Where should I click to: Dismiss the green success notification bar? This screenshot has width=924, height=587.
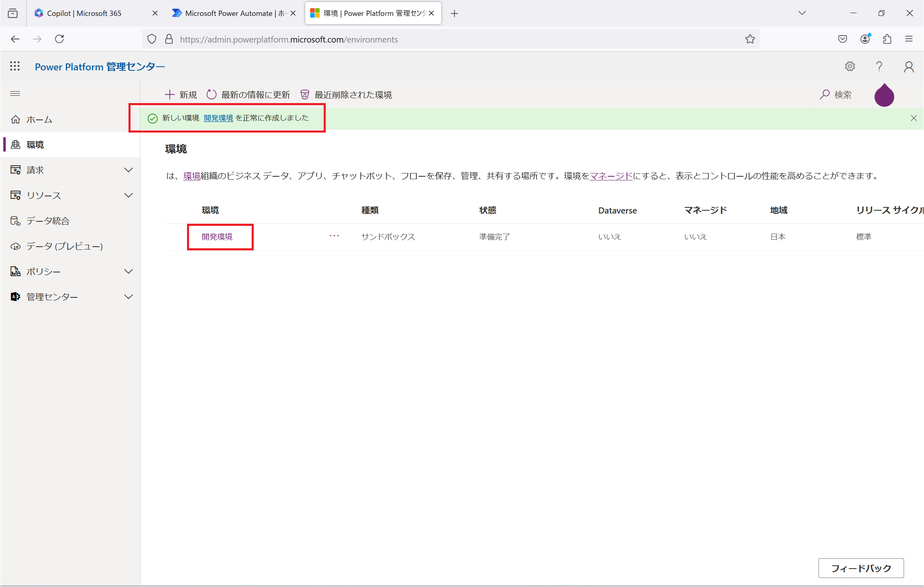913,118
